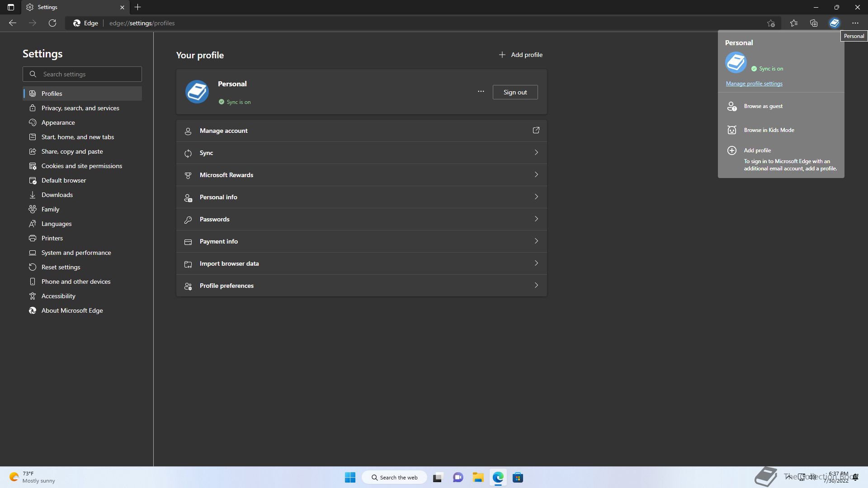Image resolution: width=868 pixels, height=488 pixels.
Task: Open the Favorites list icon
Action: click(794, 23)
